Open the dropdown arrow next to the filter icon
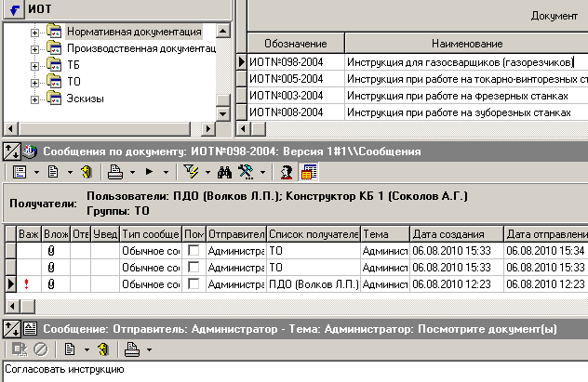 (x=207, y=172)
